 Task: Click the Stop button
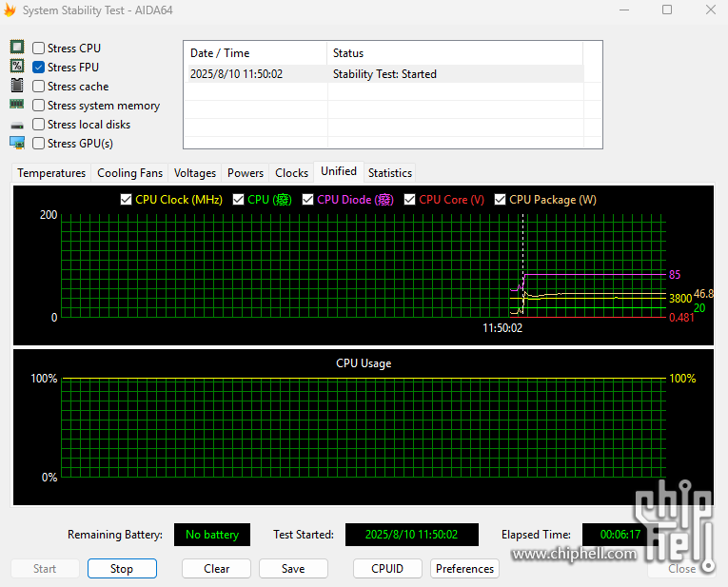coord(122,568)
